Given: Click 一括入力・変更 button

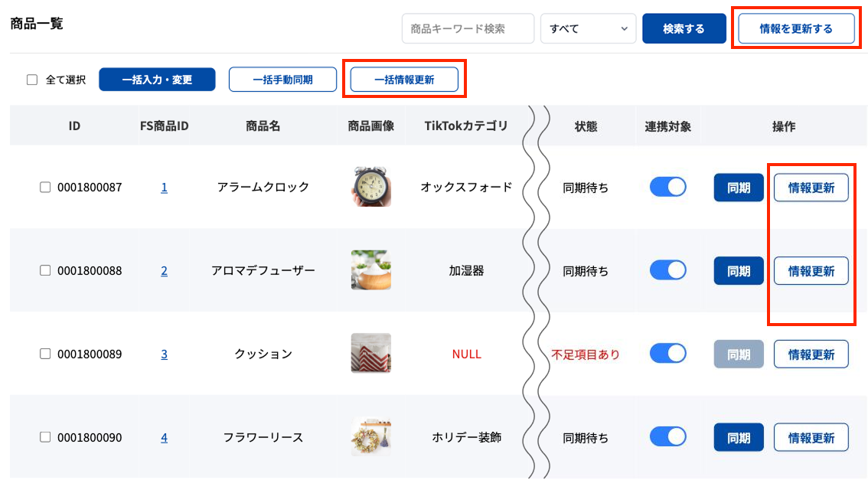Looking at the screenshot, I should tap(157, 80).
